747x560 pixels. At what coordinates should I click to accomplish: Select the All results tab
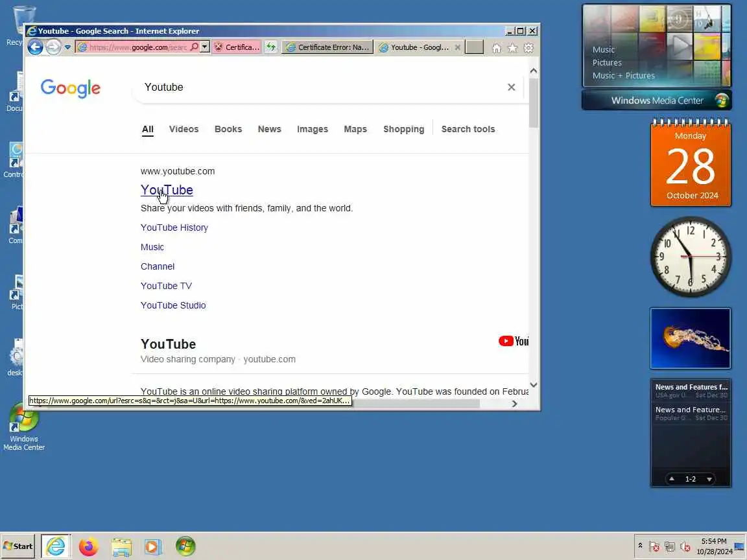148,129
